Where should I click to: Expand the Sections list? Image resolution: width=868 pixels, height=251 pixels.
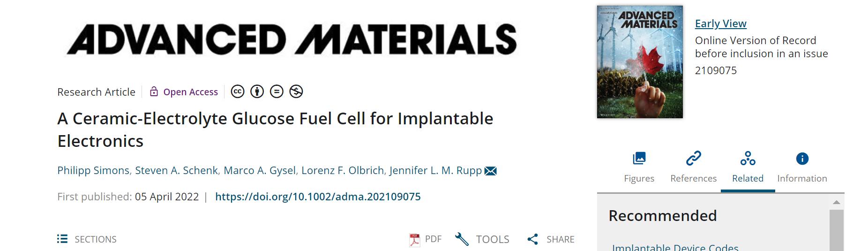click(87, 239)
